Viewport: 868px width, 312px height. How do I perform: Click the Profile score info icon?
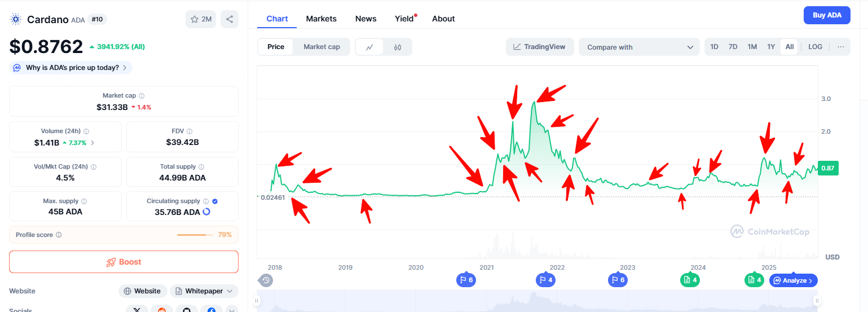click(x=59, y=235)
